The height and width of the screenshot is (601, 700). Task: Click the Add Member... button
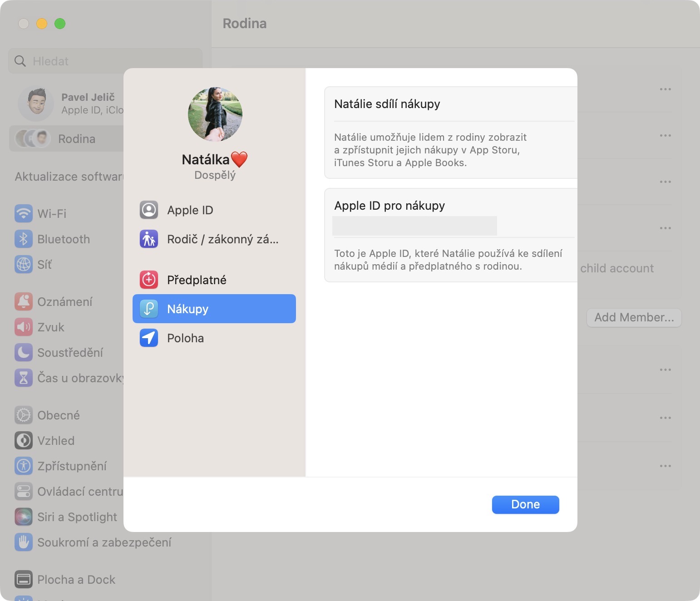pos(634,317)
